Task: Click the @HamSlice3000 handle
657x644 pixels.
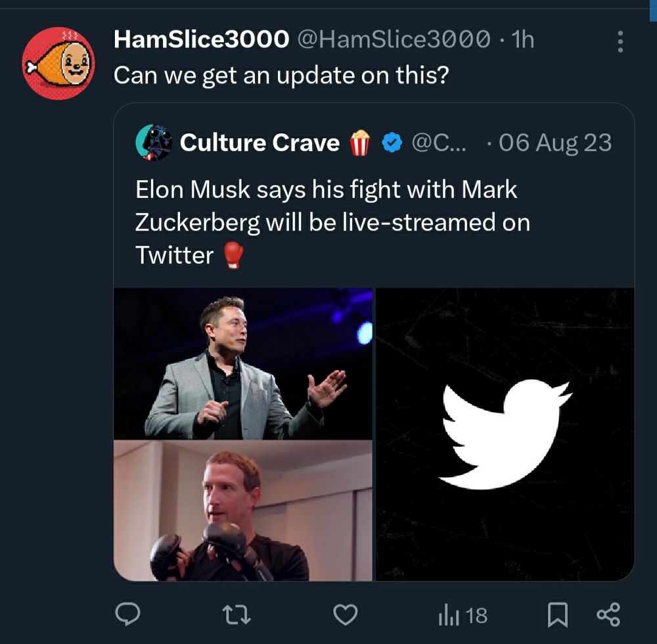Action: [x=394, y=40]
